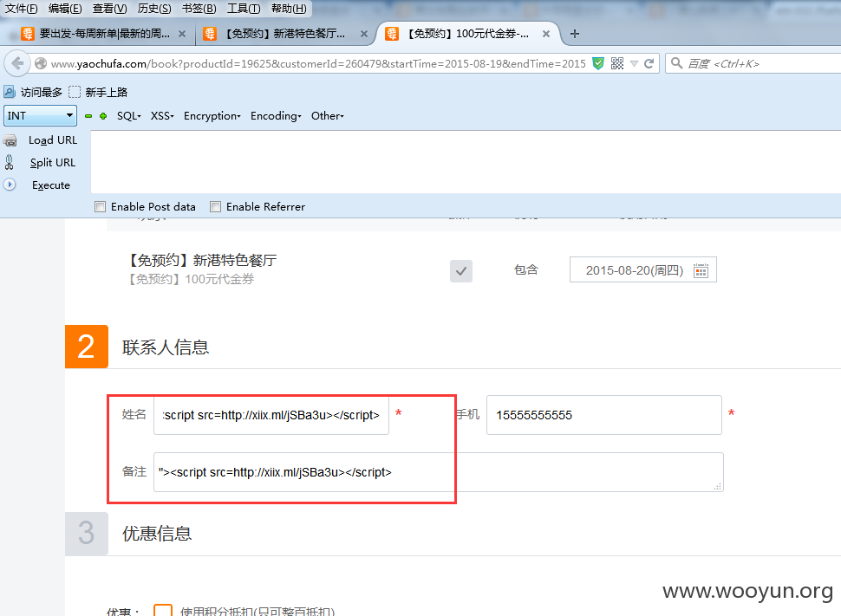Close the 要出发-每周新单 tab
The image size is (841, 616).
point(182,34)
